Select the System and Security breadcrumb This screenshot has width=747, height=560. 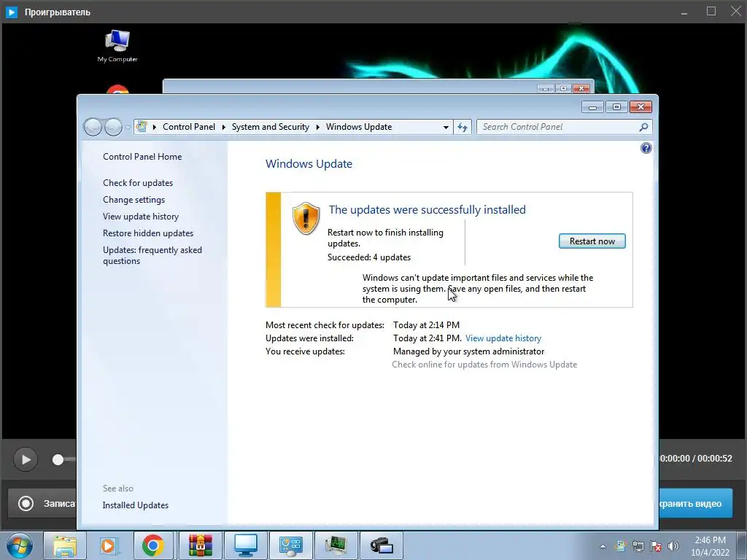(270, 127)
